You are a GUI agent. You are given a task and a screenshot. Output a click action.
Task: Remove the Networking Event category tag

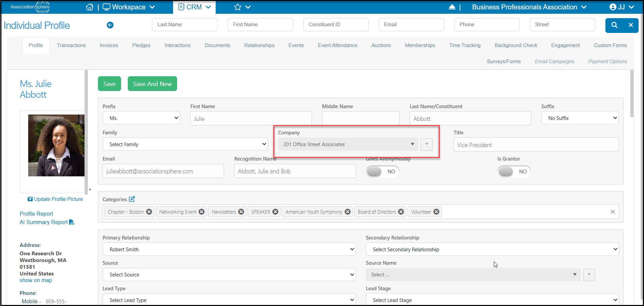tap(202, 212)
